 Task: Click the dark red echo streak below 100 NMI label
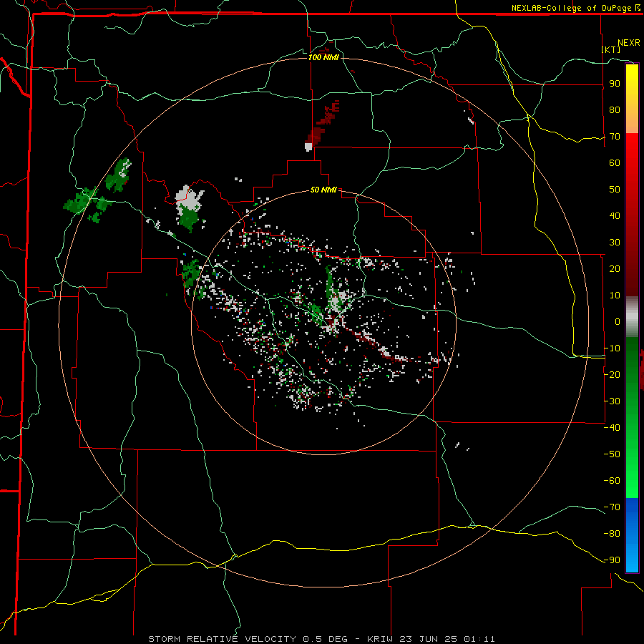pyautogui.click(x=323, y=122)
